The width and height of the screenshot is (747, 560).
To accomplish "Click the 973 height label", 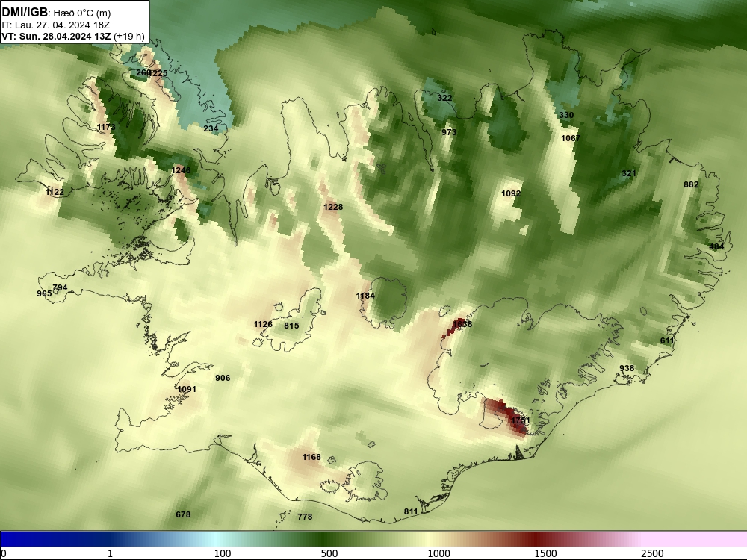I will click(449, 132).
